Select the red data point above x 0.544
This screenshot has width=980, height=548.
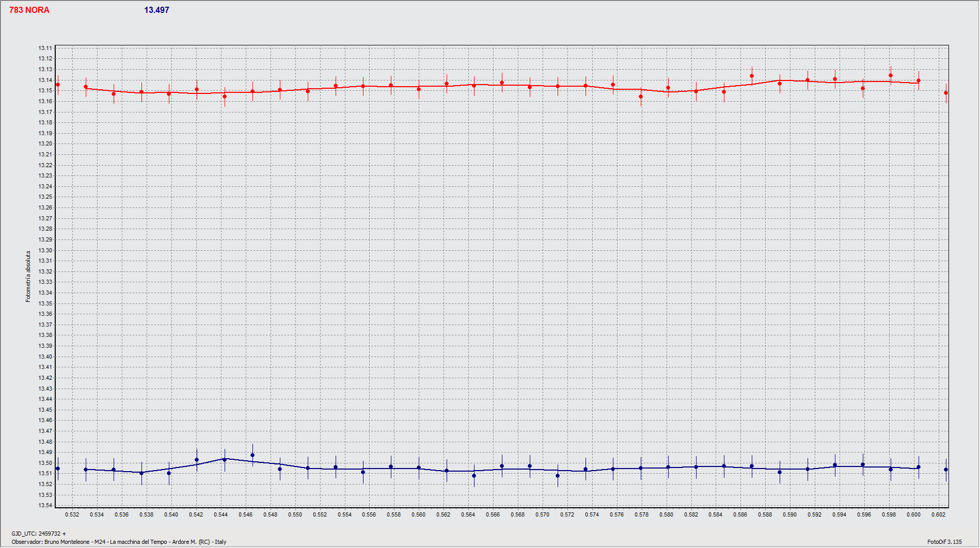pyautogui.click(x=225, y=96)
